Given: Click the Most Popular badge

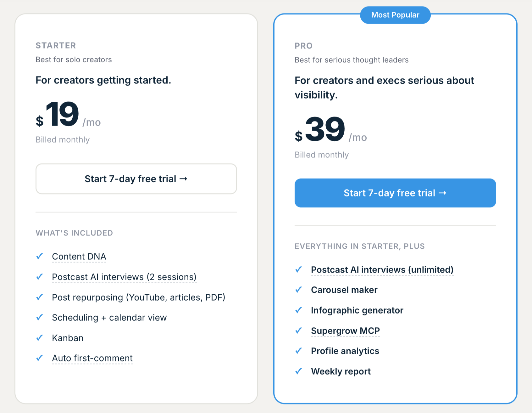Looking at the screenshot, I should click(x=395, y=15).
